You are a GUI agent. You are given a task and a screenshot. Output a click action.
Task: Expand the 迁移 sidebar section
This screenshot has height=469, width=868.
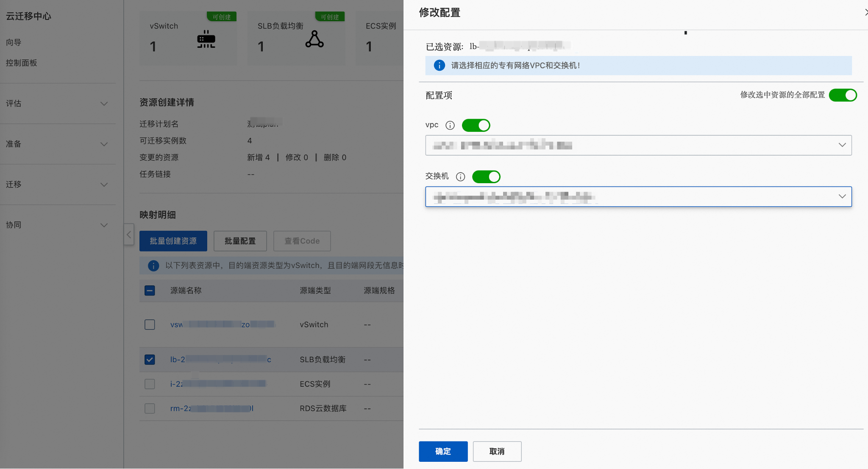tap(58, 184)
